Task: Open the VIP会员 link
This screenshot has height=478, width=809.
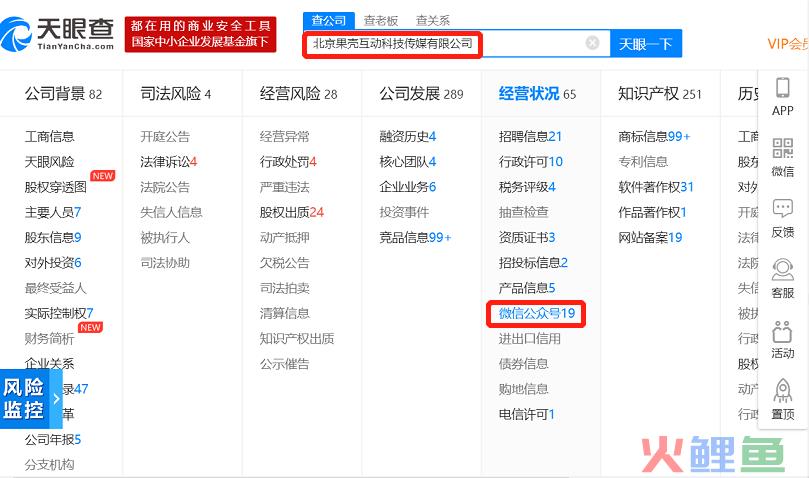Action: (x=787, y=44)
